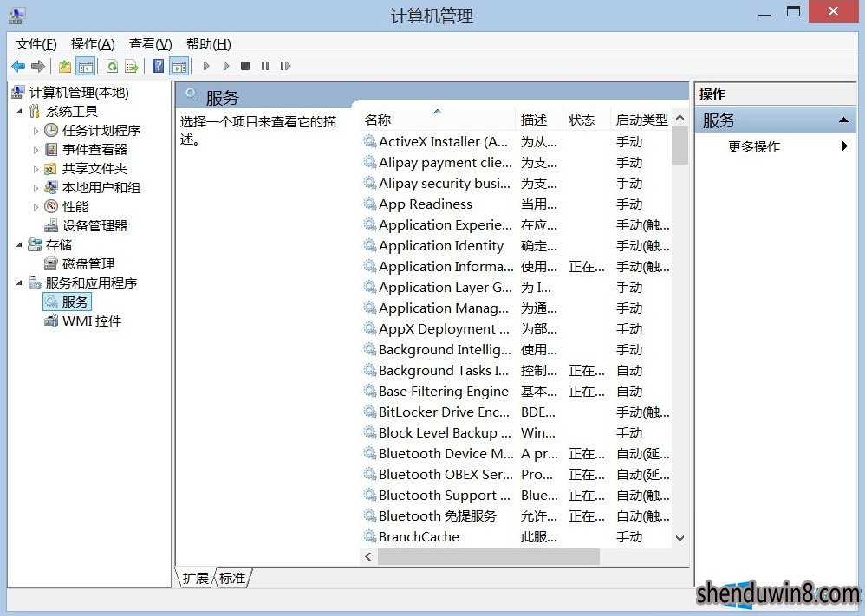This screenshot has height=616, width=865.
Task: Click the Restart service icon
Action: pyautogui.click(x=285, y=66)
